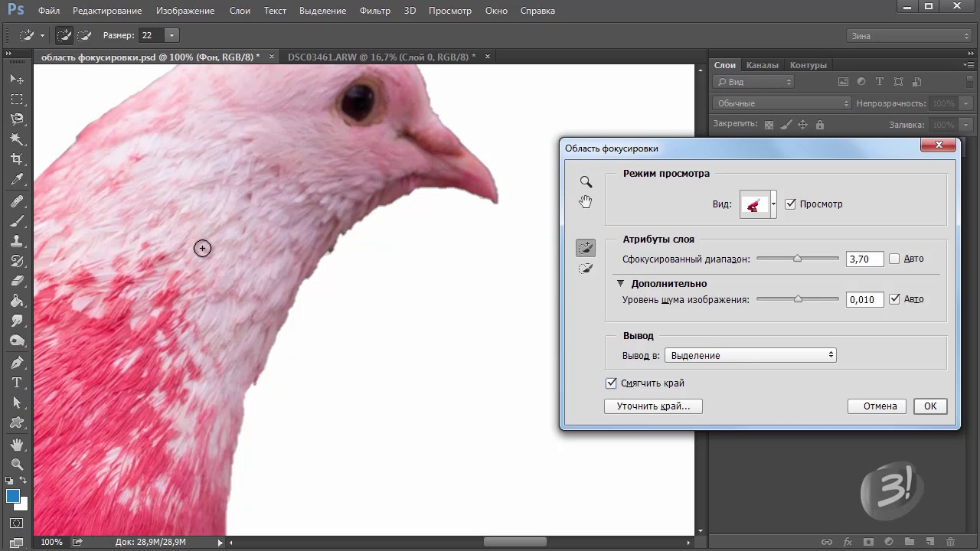Click the Уточнить край button
This screenshot has width=980, height=551.
click(x=653, y=406)
